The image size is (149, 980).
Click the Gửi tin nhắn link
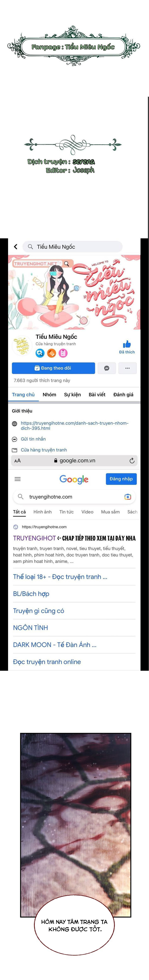click(33, 439)
